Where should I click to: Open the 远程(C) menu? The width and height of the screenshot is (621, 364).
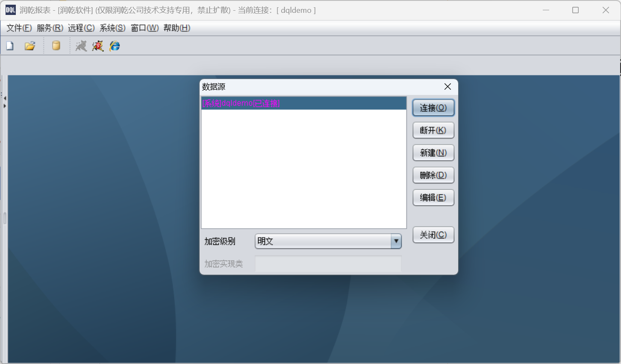coord(81,28)
